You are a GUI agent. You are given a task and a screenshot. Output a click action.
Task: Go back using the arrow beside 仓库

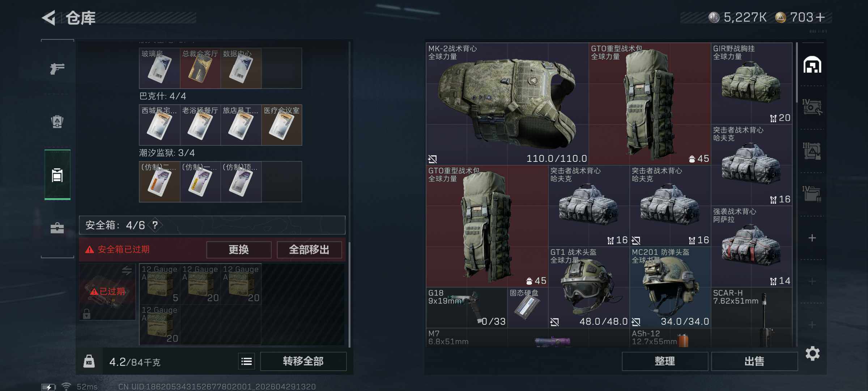[x=49, y=17]
